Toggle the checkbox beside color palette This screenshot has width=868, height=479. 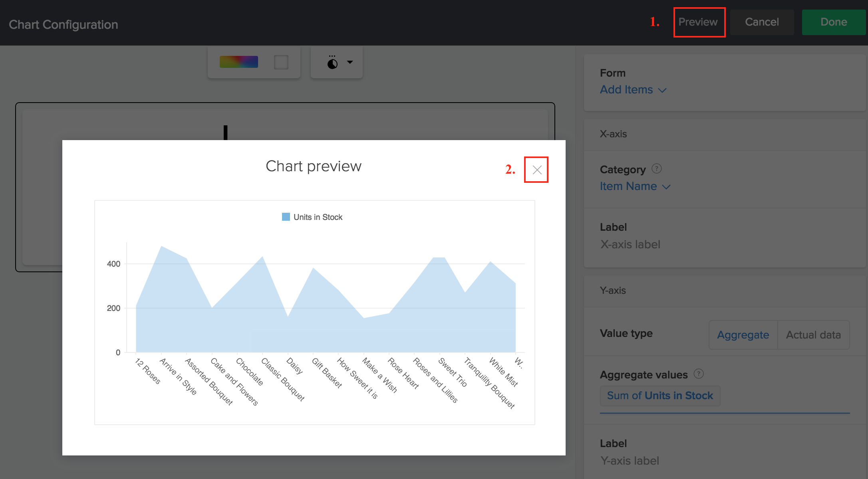(x=281, y=62)
